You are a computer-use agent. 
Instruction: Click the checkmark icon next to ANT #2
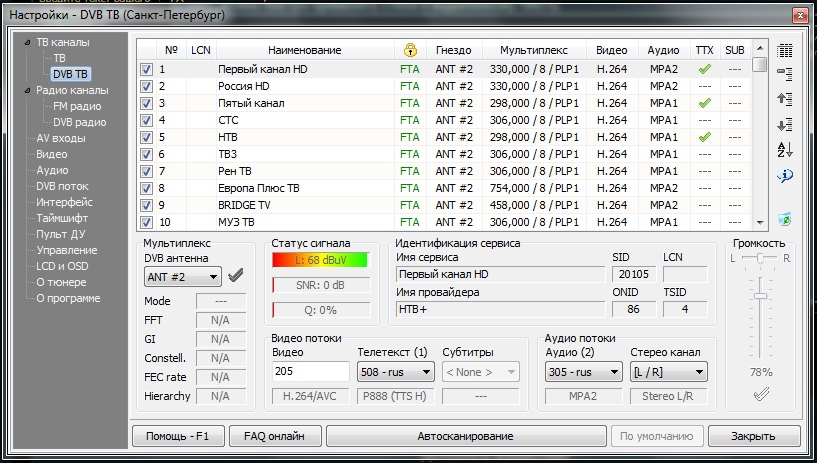[236, 276]
